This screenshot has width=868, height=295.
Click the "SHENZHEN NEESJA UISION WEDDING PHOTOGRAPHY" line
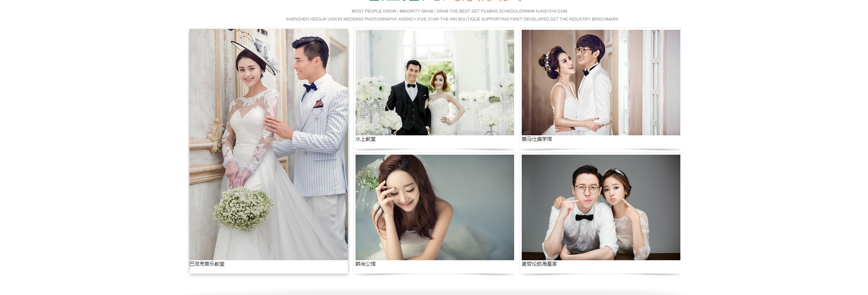[x=452, y=19]
